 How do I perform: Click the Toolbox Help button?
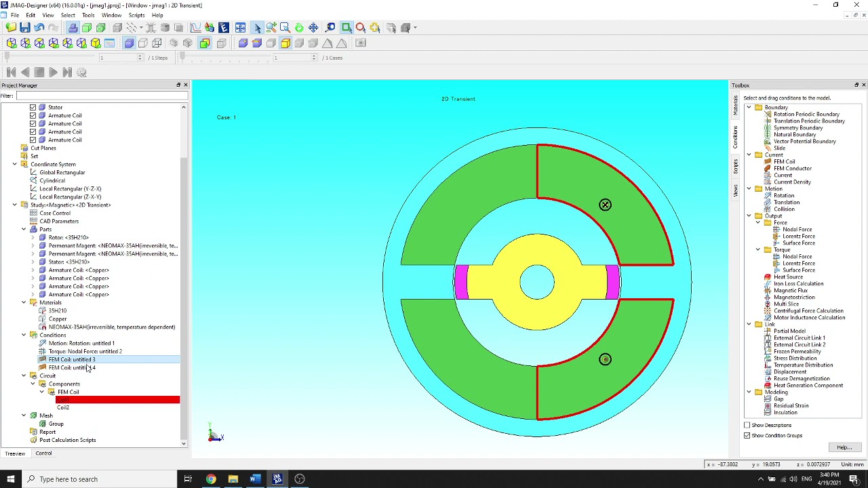844,447
